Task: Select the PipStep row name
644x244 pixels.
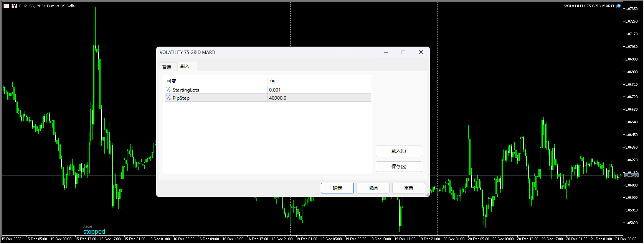Action: point(181,98)
